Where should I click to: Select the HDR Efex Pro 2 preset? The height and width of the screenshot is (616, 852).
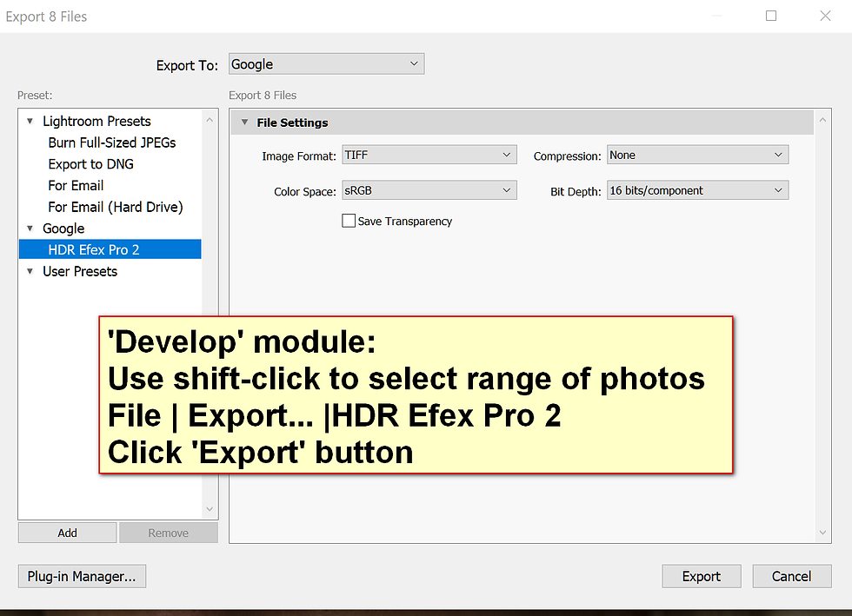110,249
